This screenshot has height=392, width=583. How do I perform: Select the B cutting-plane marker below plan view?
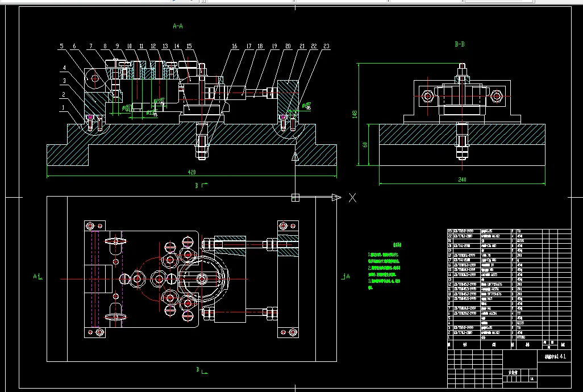[x=202, y=370]
